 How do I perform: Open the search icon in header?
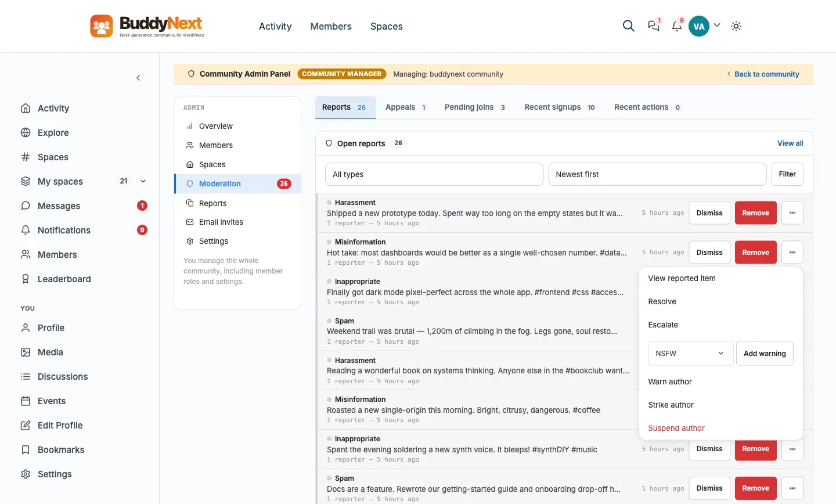628,26
